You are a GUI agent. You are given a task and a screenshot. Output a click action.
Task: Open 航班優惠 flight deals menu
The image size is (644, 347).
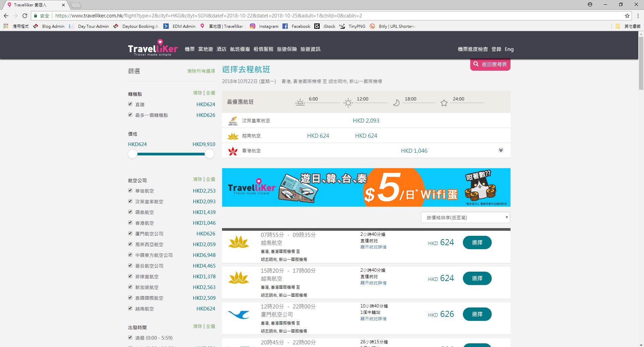[240, 49]
